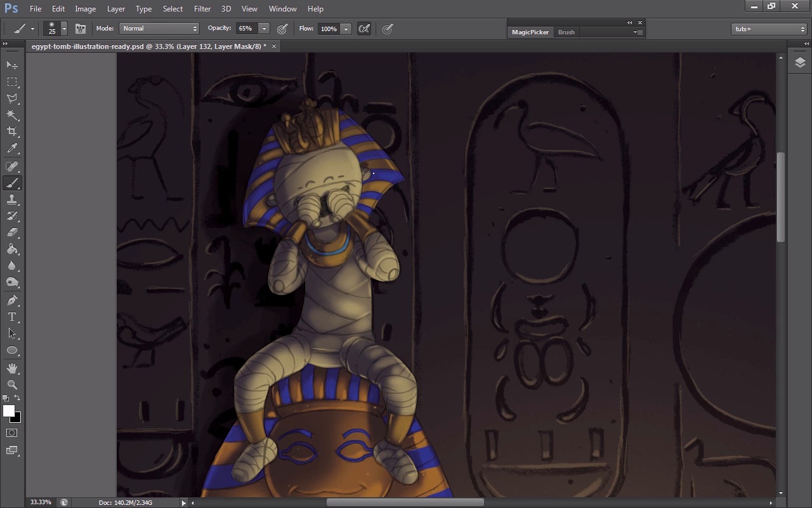Enable airbrush-style build-up effects

pos(364,29)
